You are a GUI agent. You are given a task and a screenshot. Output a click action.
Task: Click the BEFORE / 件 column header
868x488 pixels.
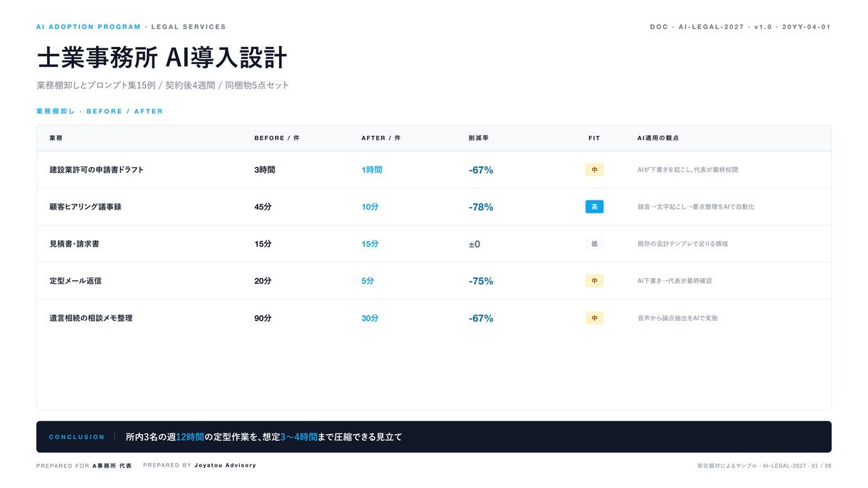click(277, 138)
